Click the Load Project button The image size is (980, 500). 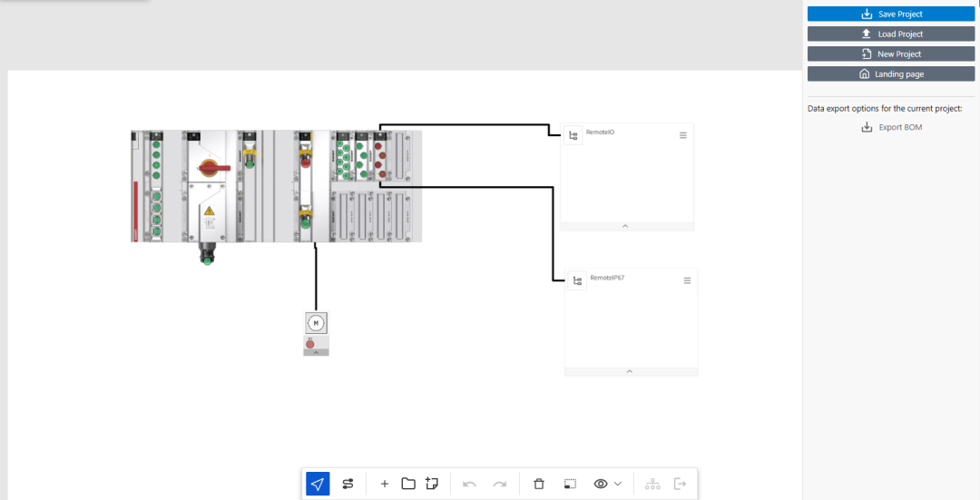(891, 34)
